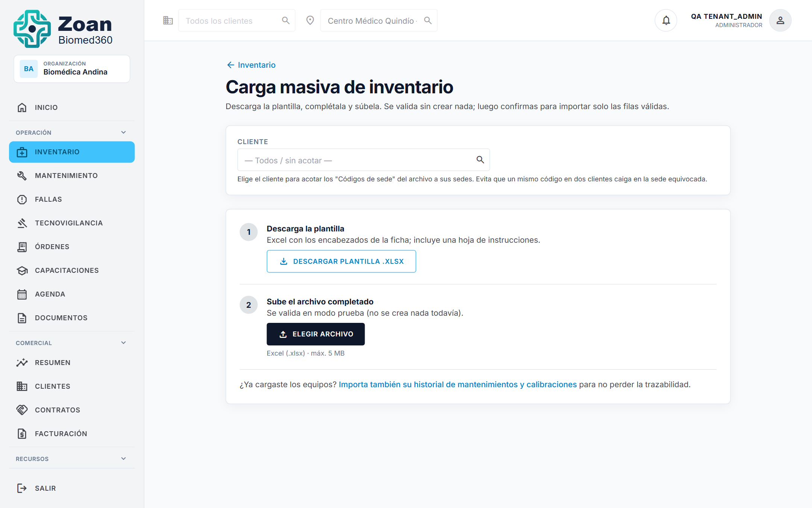Viewport: 812px width, 508px height.
Task: Click the "Excel (.xlsx) · máx. 5 MB" note
Action: point(306,353)
